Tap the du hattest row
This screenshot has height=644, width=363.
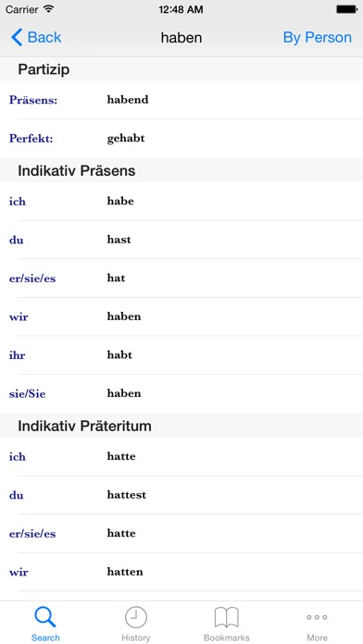[x=181, y=495]
